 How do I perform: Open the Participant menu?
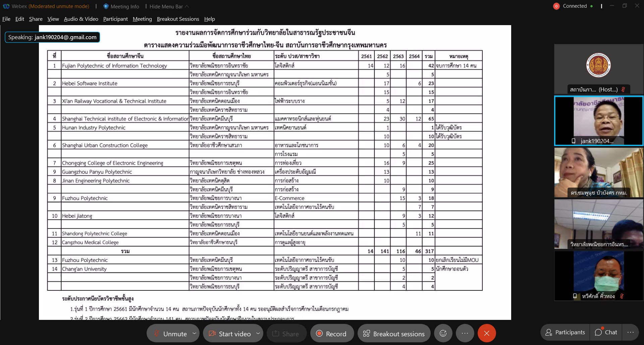coord(115,19)
